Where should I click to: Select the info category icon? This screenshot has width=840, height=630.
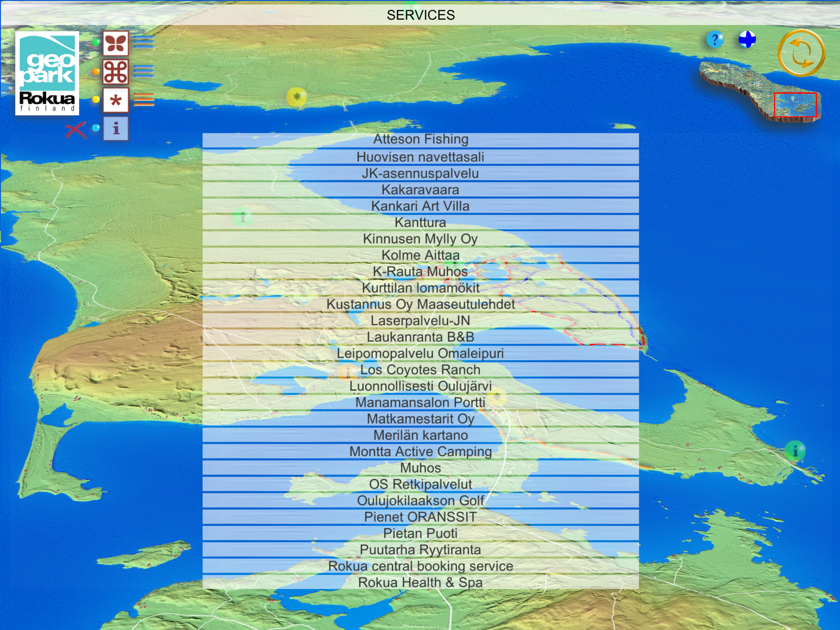116,129
